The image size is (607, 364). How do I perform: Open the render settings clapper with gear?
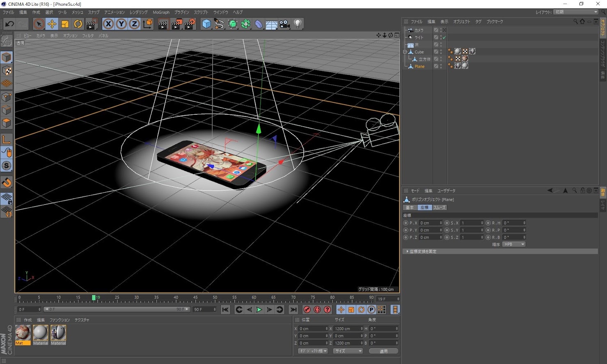(190, 24)
